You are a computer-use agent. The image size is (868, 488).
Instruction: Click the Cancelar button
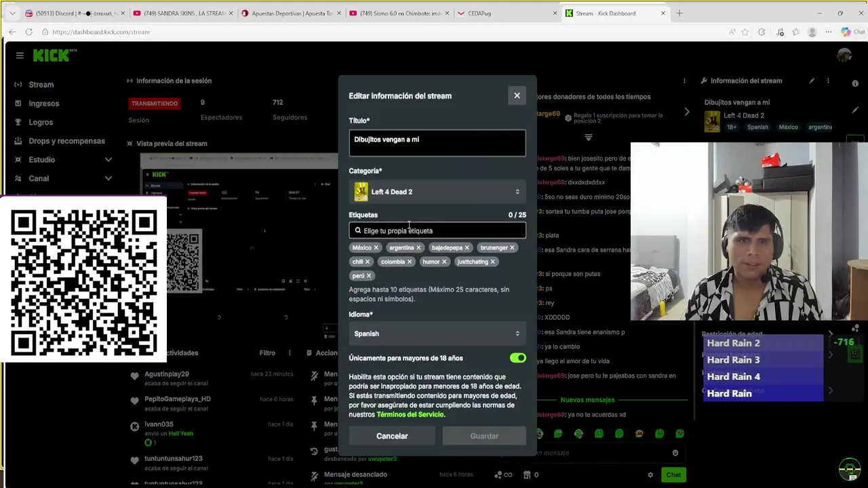click(392, 436)
